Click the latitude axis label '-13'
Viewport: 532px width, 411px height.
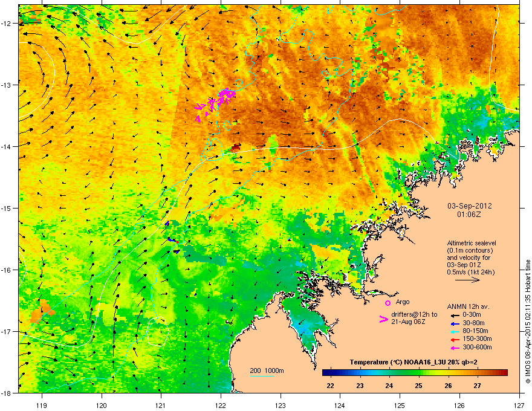click(x=7, y=85)
